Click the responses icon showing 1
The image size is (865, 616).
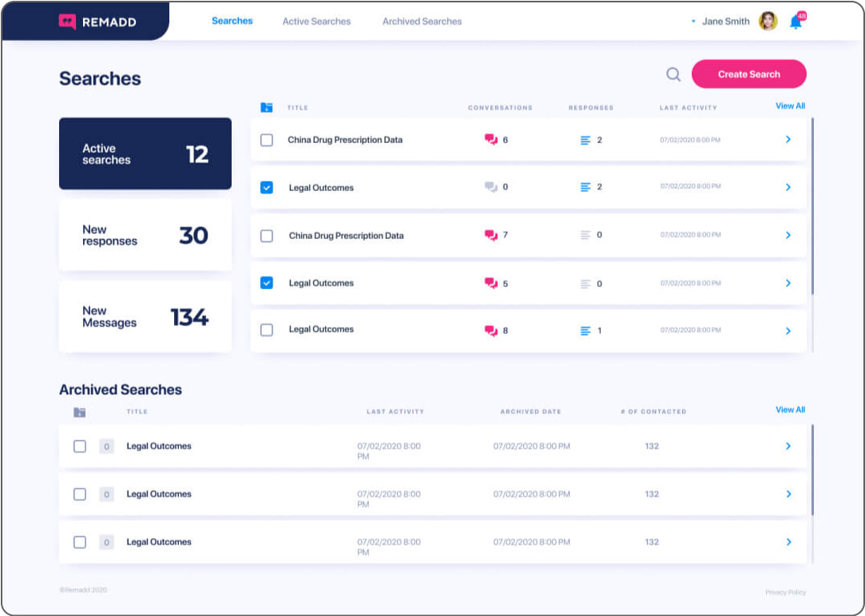click(585, 331)
